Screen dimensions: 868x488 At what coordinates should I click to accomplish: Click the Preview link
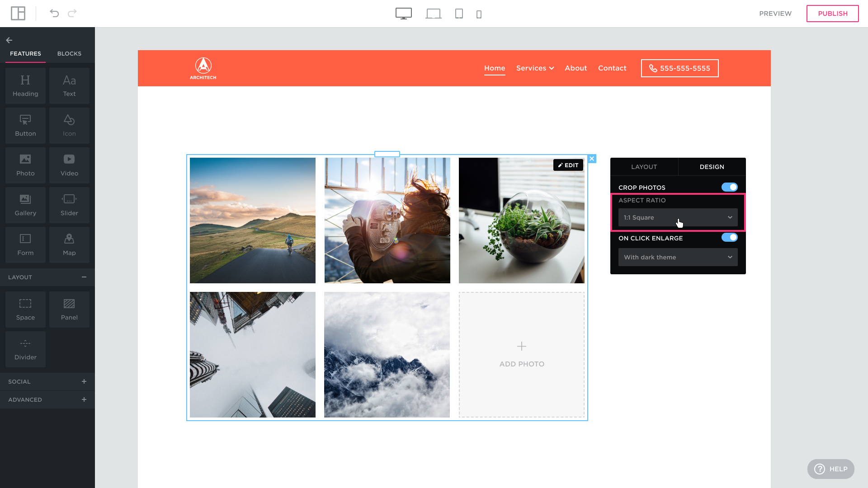(775, 14)
